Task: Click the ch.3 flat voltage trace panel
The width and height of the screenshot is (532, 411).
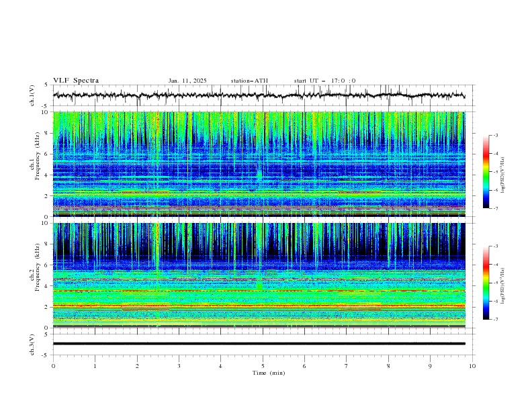Action: (x=264, y=345)
